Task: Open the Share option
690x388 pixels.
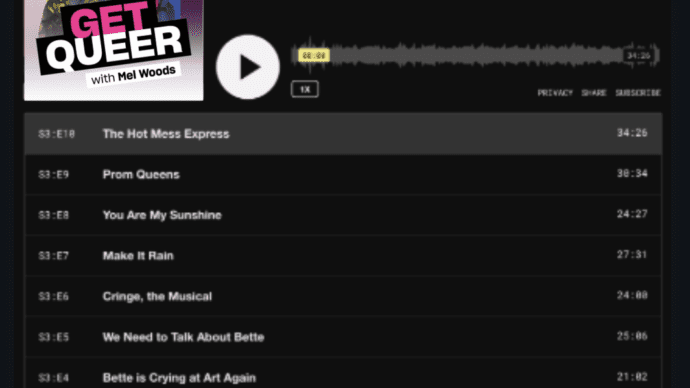Action: [594, 93]
